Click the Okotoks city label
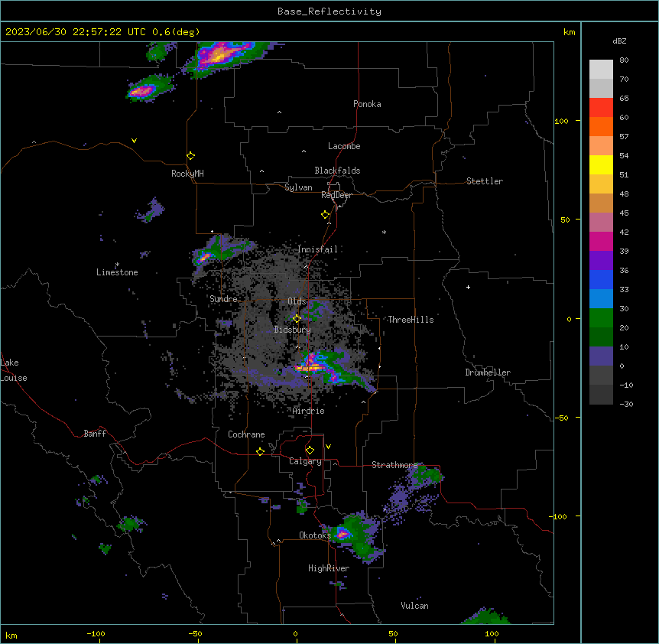 pyautogui.click(x=315, y=535)
